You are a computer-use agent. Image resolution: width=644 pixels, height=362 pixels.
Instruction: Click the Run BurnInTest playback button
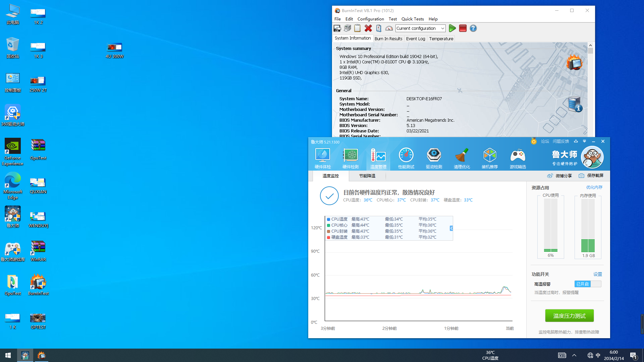[x=452, y=28]
